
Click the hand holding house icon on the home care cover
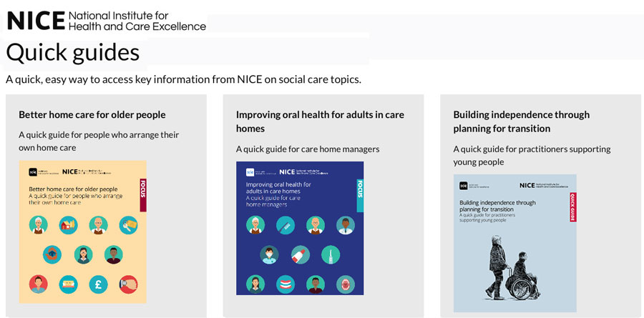52,254
